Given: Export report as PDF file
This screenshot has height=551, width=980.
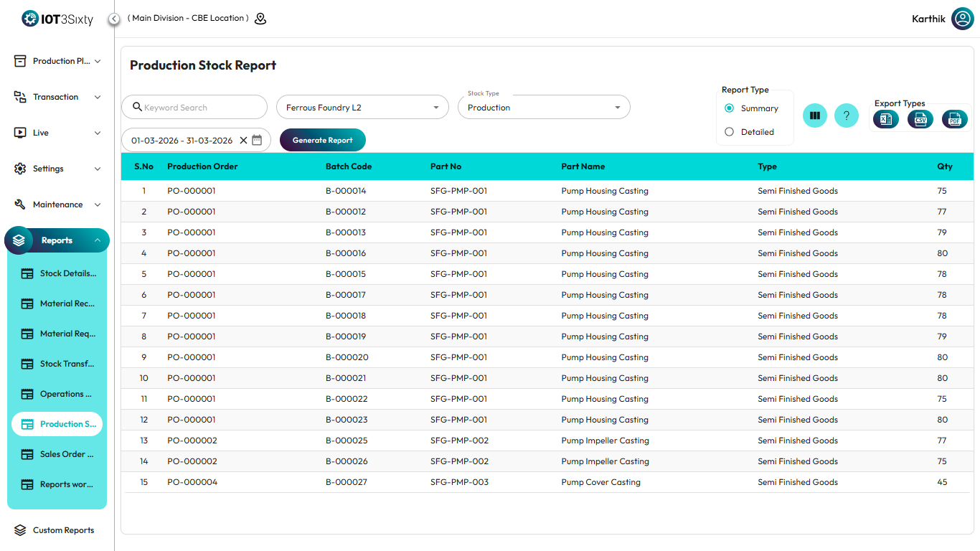Looking at the screenshot, I should (954, 120).
